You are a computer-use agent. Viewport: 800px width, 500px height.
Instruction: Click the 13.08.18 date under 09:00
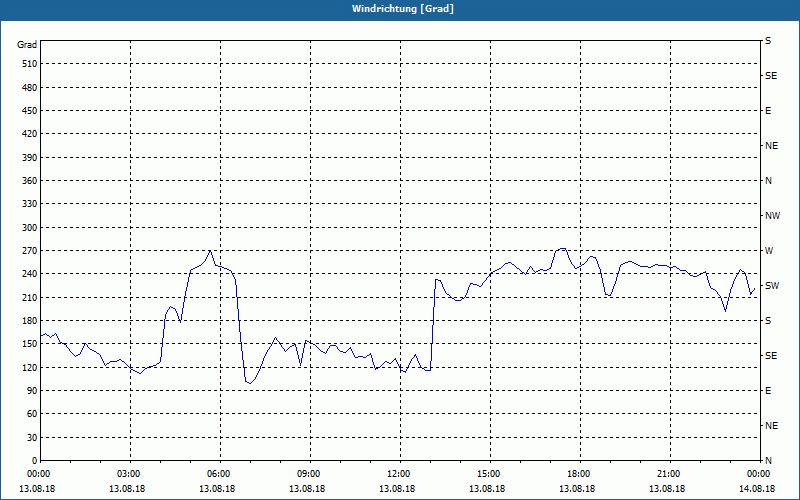pos(307,489)
